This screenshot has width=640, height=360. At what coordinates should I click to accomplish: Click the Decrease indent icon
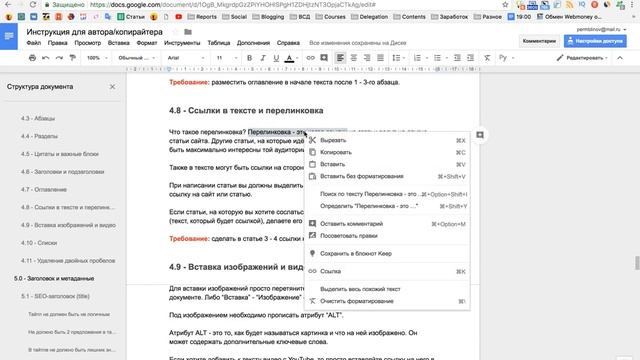coord(457,58)
